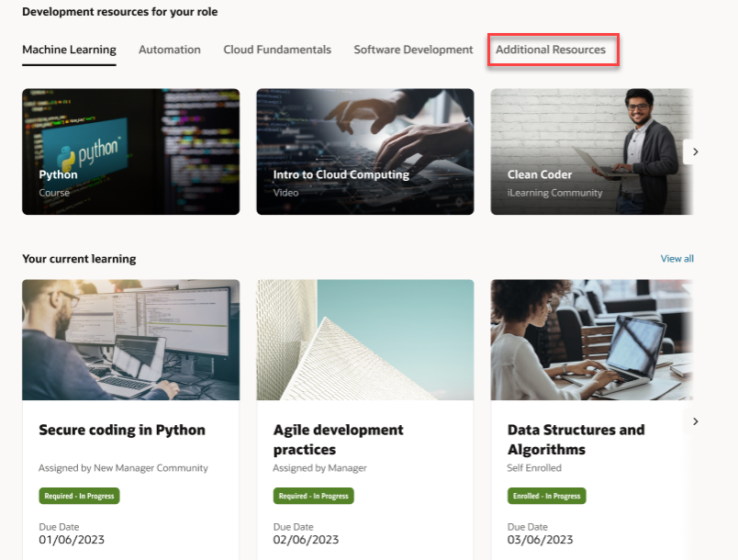The image size is (738, 560).
Task: Click the View all link
Action: click(x=676, y=258)
